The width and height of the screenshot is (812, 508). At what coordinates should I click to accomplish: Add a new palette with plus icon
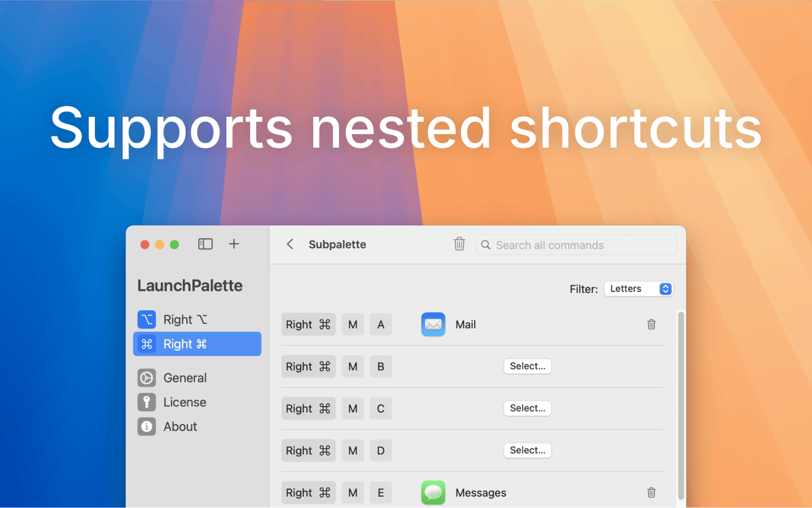click(x=234, y=244)
